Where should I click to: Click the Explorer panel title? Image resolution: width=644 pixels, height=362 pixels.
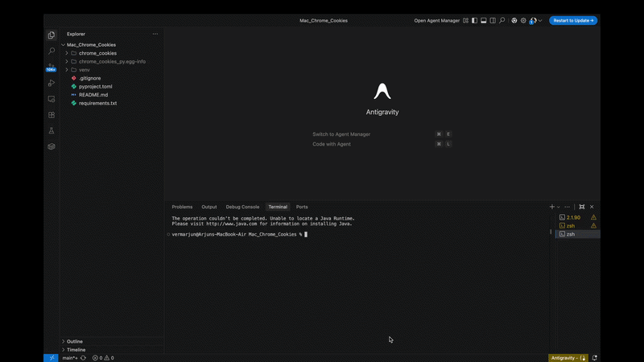(76, 34)
